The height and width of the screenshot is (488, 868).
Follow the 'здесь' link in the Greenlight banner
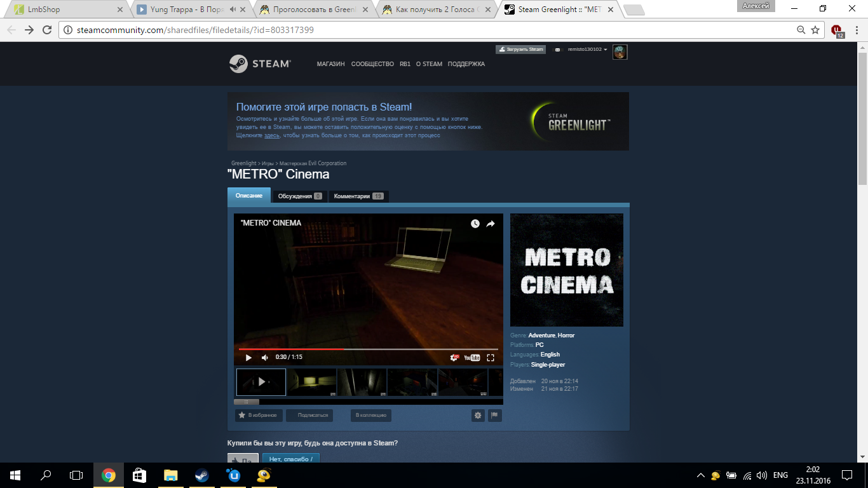[x=272, y=135]
